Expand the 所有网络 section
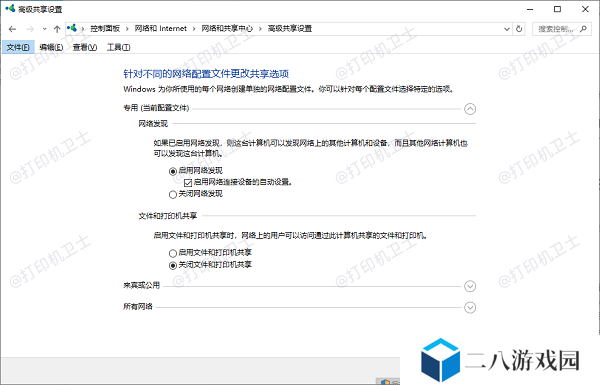 pos(470,307)
